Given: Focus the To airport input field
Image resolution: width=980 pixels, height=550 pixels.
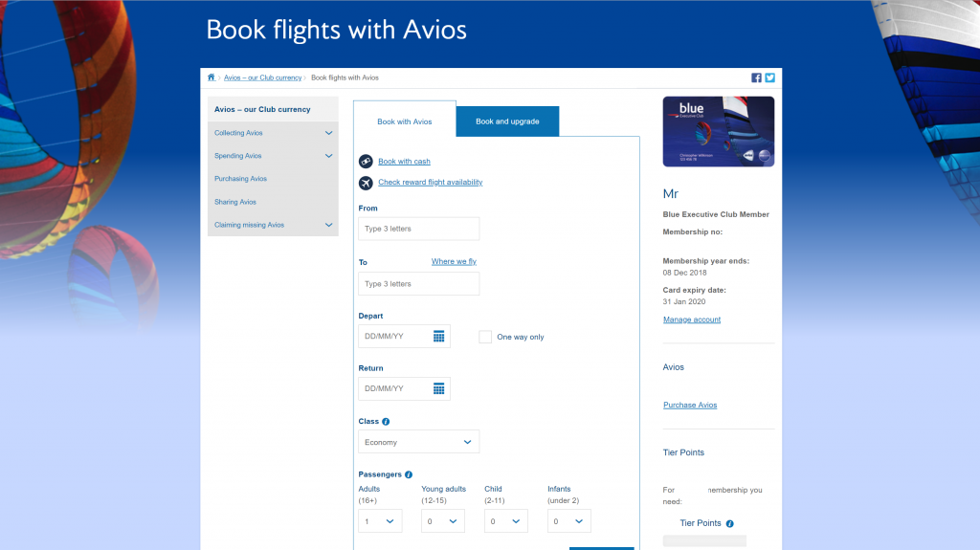Looking at the screenshot, I should 419,284.
